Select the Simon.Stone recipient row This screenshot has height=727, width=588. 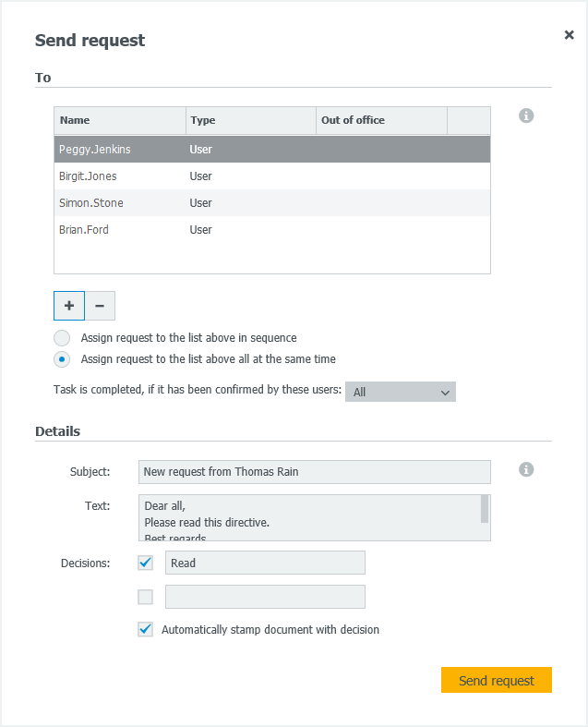(x=91, y=203)
